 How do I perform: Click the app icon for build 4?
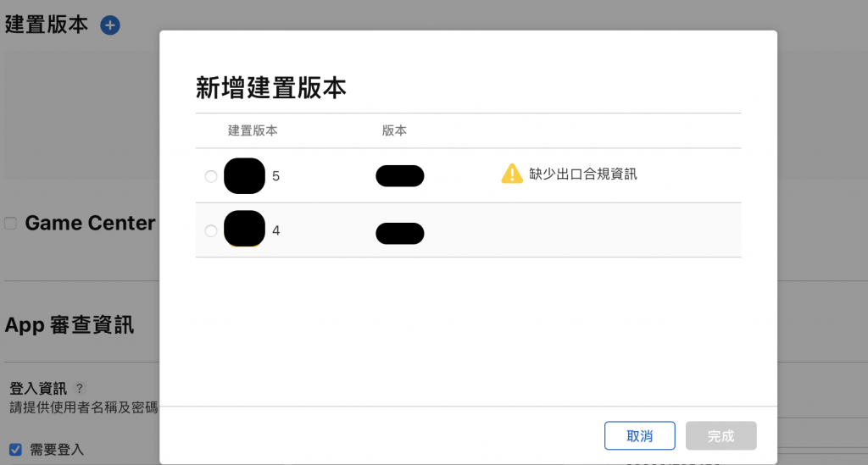click(244, 229)
